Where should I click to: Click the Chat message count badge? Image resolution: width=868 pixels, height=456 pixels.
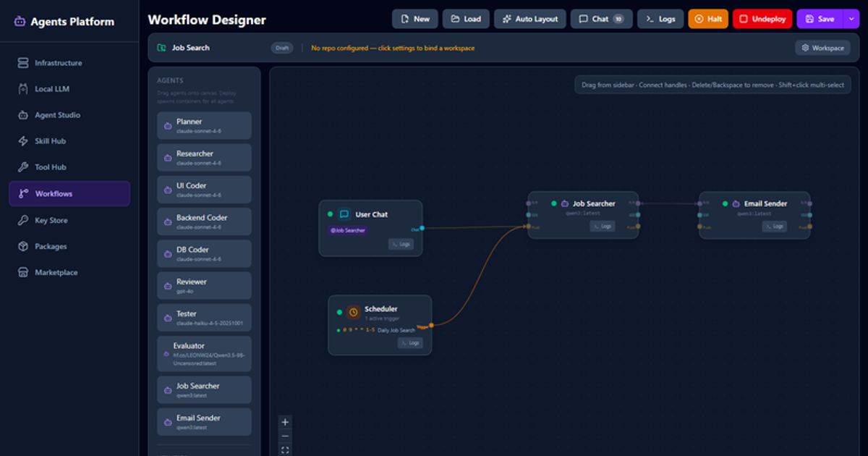618,19
